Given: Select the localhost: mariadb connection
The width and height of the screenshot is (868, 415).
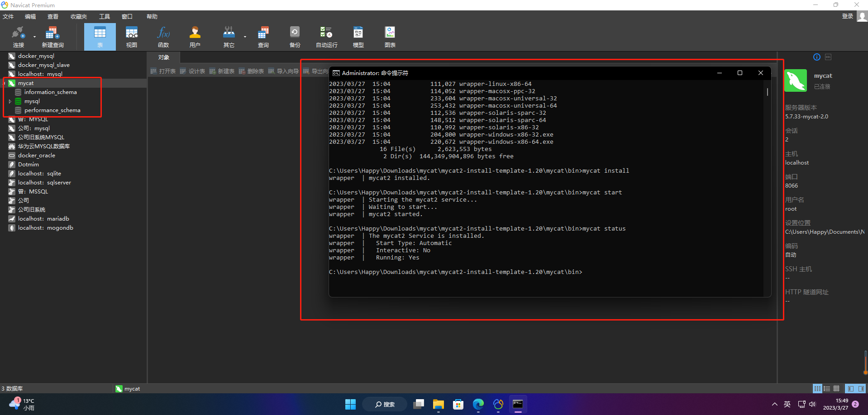Looking at the screenshot, I should (x=43, y=219).
